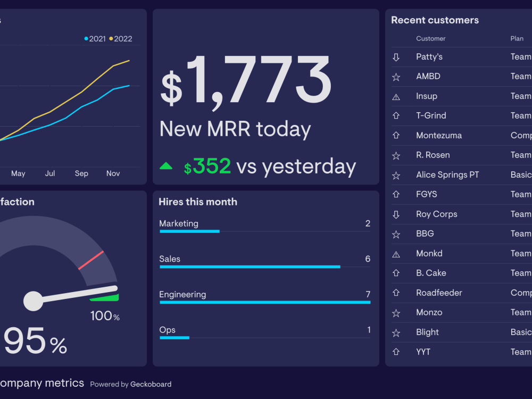The height and width of the screenshot is (399, 532).
Task: Click the upgrade arrow beside Montezuma
Action: 396,135
